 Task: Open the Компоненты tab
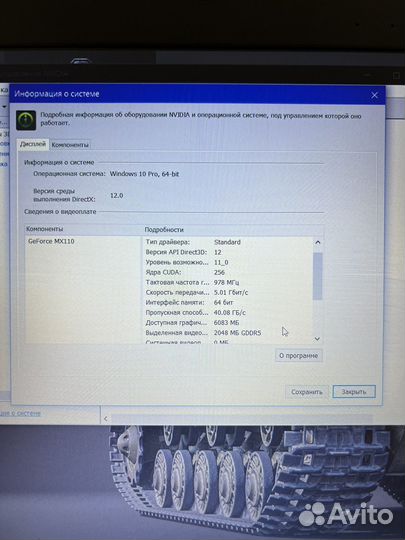(x=70, y=145)
